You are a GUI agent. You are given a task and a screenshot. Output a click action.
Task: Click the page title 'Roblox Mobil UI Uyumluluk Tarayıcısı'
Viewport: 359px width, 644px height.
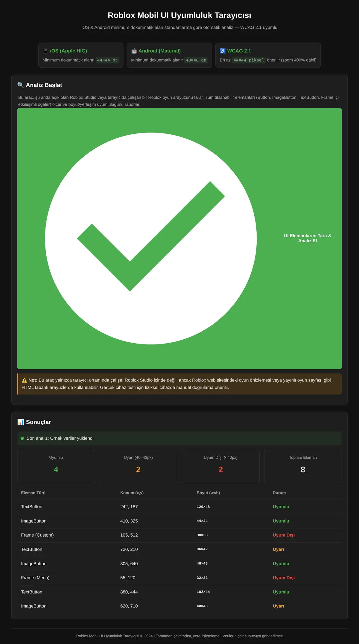click(x=180, y=15)
